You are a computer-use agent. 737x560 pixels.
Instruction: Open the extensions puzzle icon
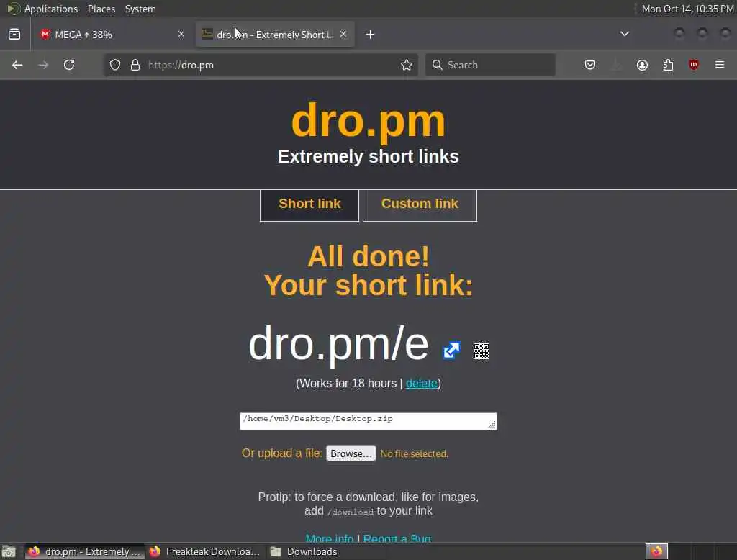[668, 65]
